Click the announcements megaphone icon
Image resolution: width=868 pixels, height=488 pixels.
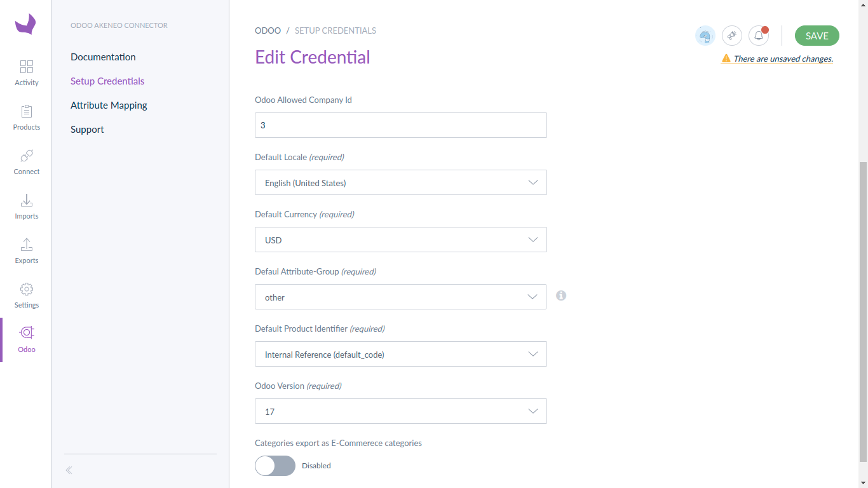(731, 36)
